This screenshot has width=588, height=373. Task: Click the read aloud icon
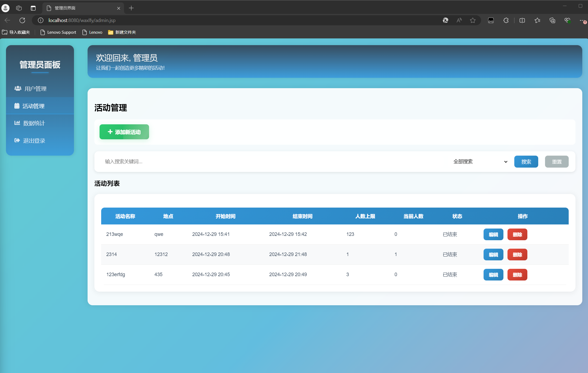click(459, 20)
